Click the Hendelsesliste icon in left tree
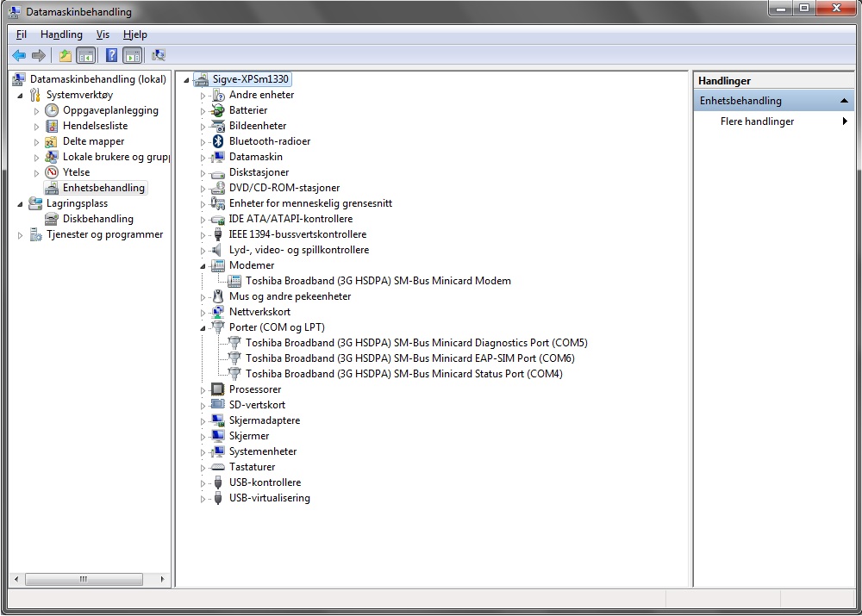Viewport: 862px width, 616px height. (52, 126)
